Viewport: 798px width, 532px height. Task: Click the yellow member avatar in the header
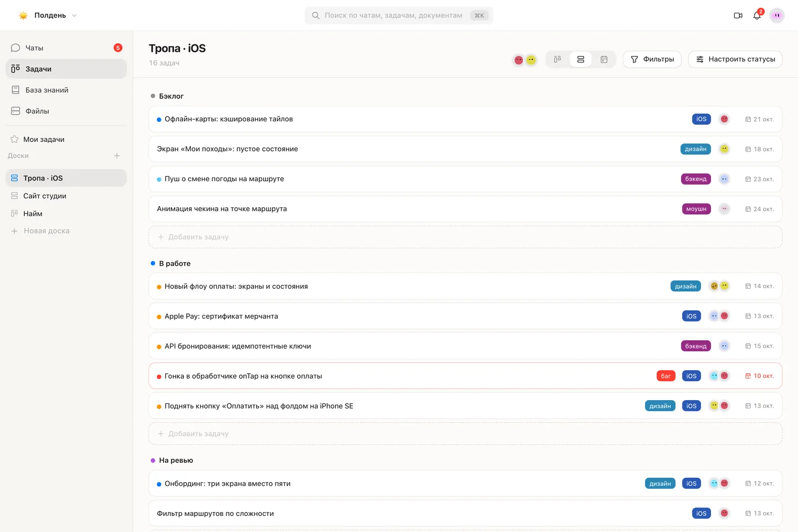pos(531,60)
